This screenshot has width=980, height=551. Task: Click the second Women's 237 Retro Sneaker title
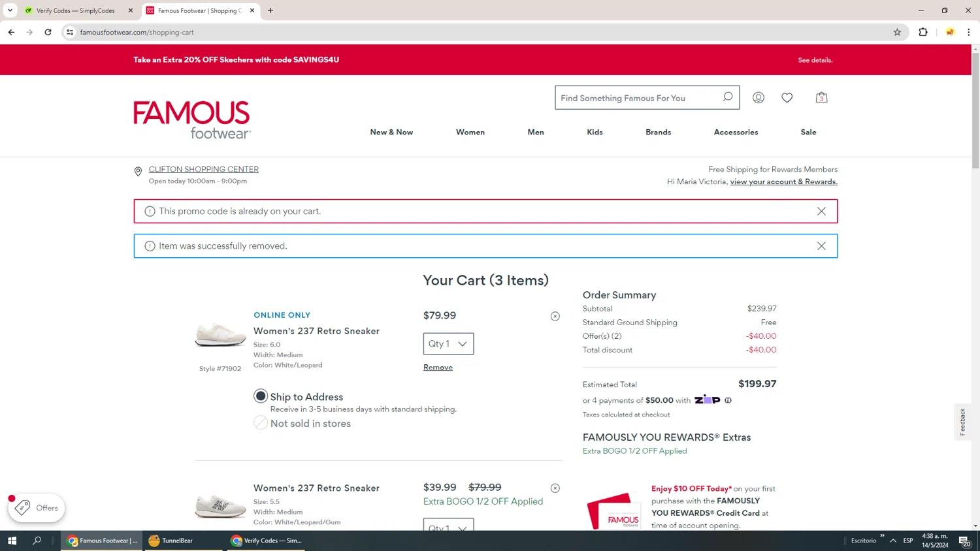click(x=316, y=488)
